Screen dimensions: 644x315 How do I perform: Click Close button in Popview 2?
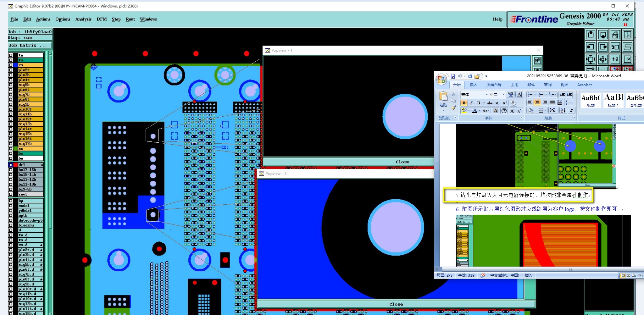396,304
